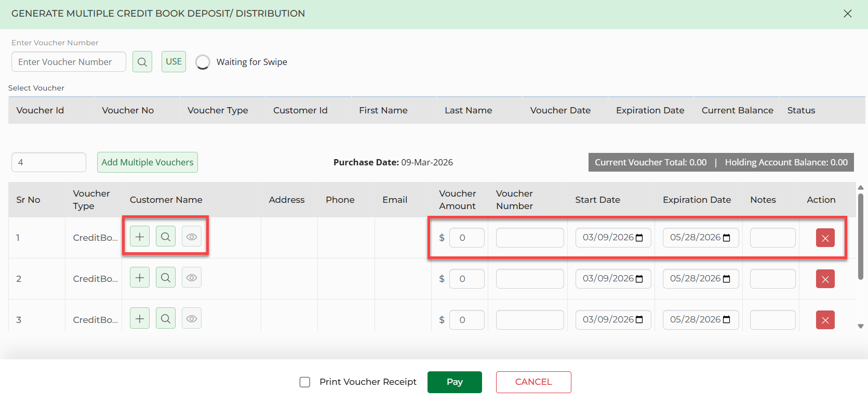Enable Print Voucher Receipt checkbox
This screenshot has width=868, height=402.
click(305, 382)
